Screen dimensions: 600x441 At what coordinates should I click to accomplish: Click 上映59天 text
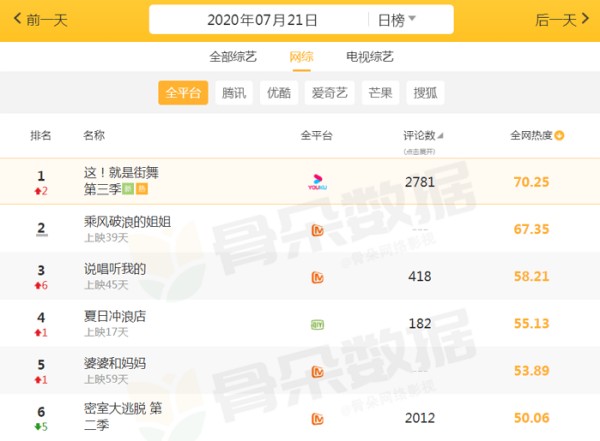click(106, 379)
